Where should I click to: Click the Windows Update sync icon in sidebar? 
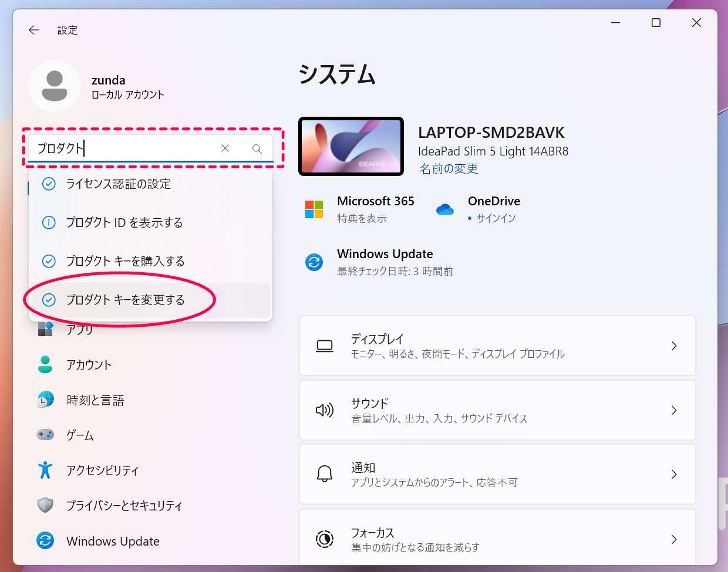tap(46, 540)
